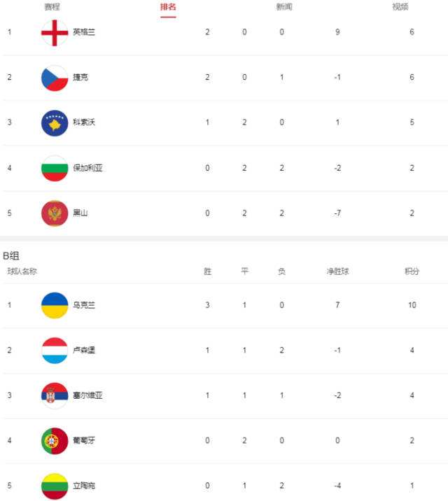The width and height of the screenshot is (448, 501).
Task: Open the 葡萄牙 team name link
Action: pyautogui.click(x=84, y=441)
